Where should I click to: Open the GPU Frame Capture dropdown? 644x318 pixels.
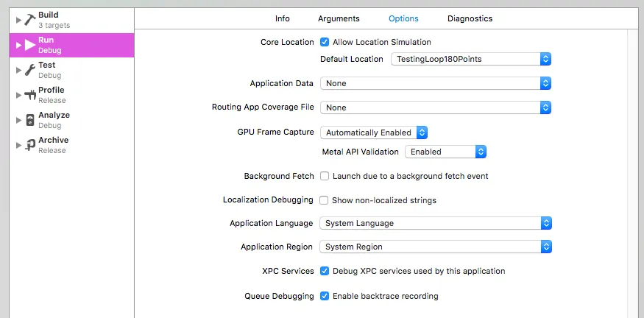(374, 132)
